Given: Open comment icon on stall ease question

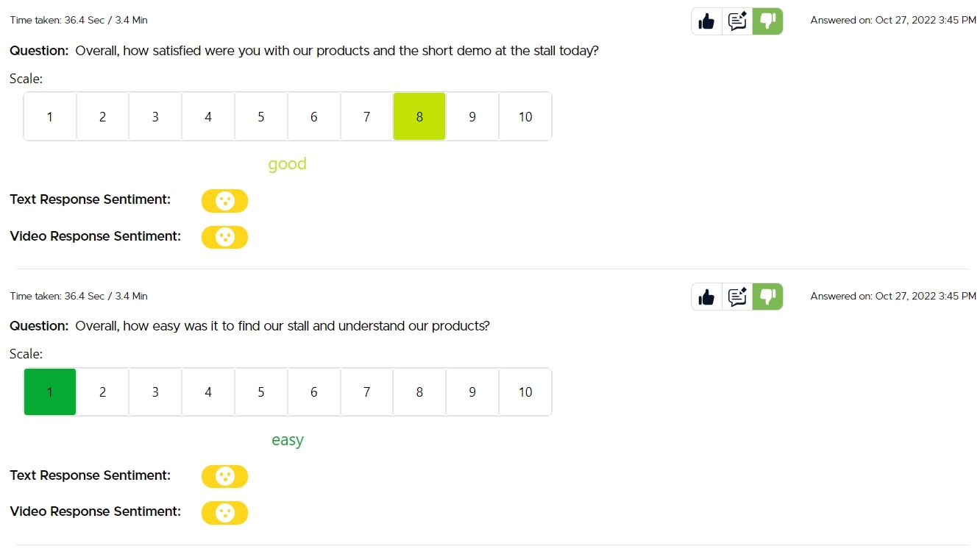Looking at the screenshot, I should coord(737,297).
